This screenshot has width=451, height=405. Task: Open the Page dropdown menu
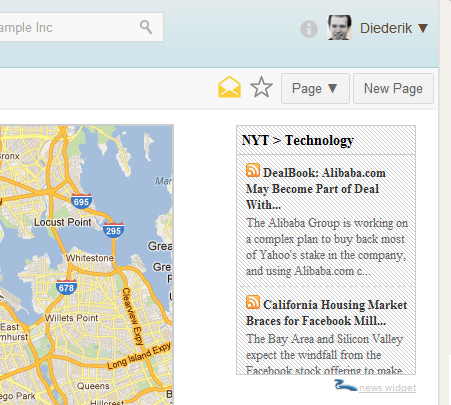(315, 89)
